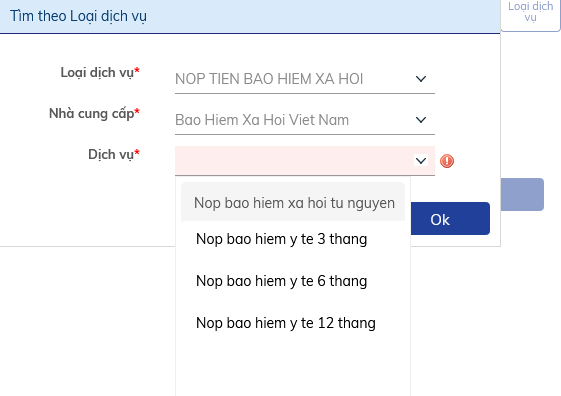This screenshot has width=561, height=396.
Task: Click chevron arrow of Loại dịch vụ
Action: 421,79
